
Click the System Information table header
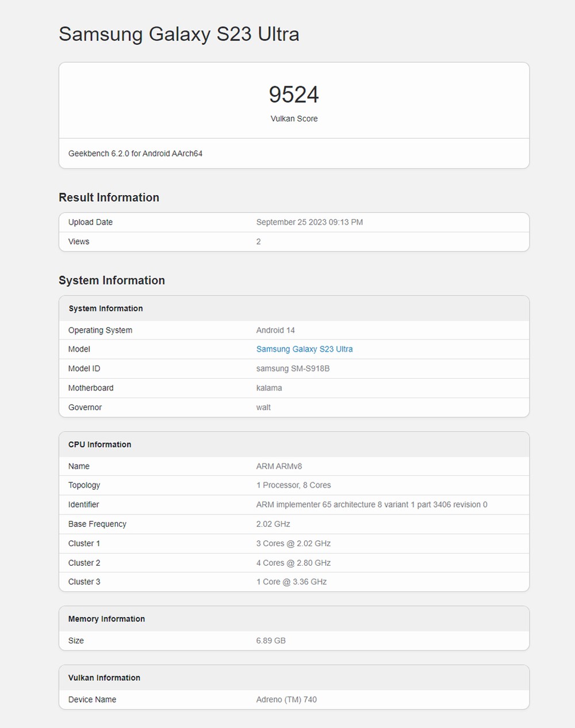[x=106, y=308]
